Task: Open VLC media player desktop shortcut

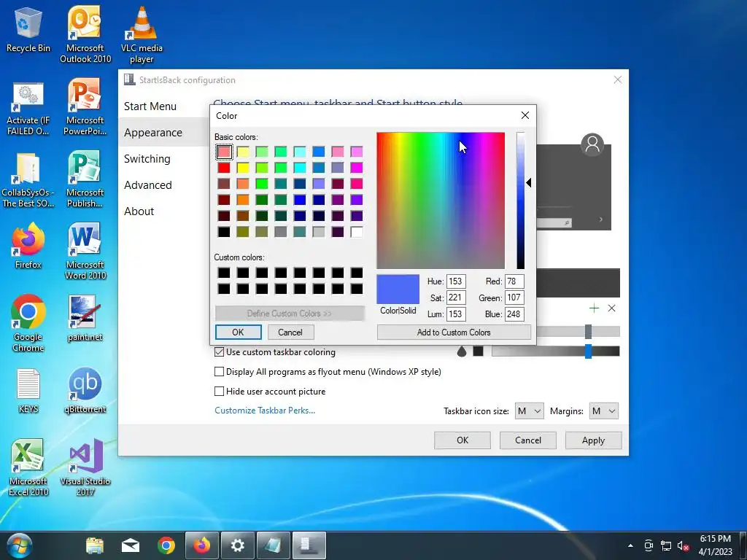Action: pos(142,34)
